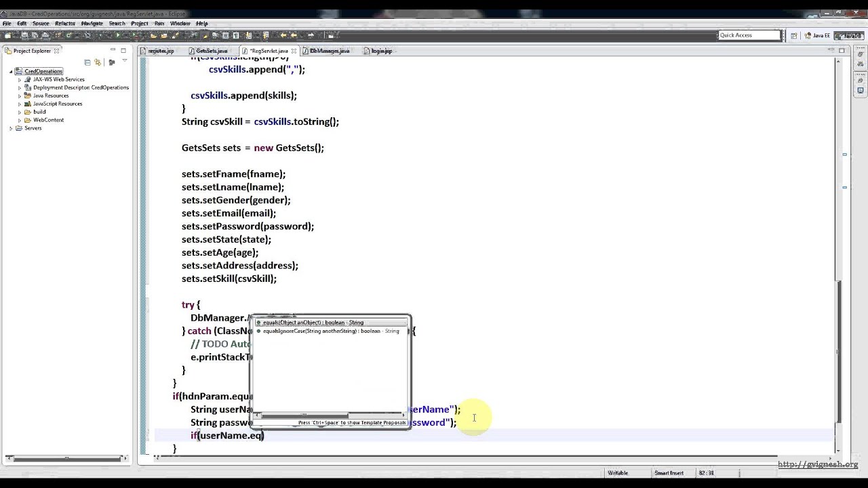This screenshot has width=868, height=488.
Task: Select the Servers tree item
Action: point(33,128)
